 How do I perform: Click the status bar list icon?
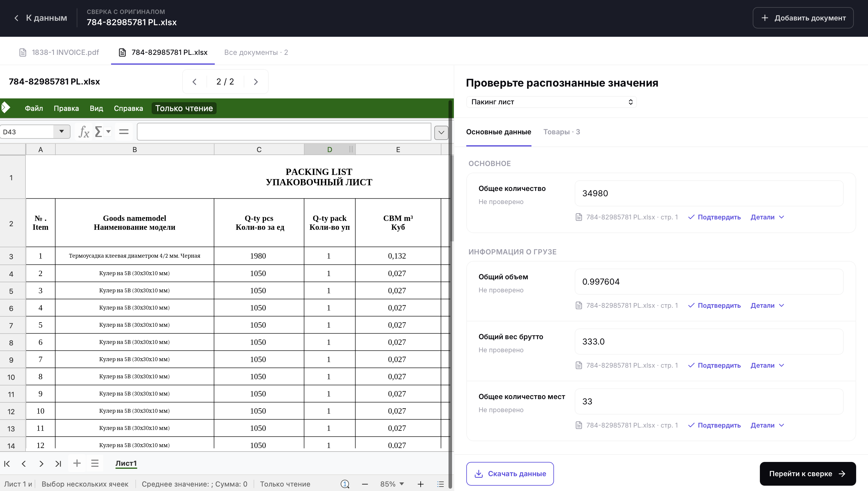[441, 484]
